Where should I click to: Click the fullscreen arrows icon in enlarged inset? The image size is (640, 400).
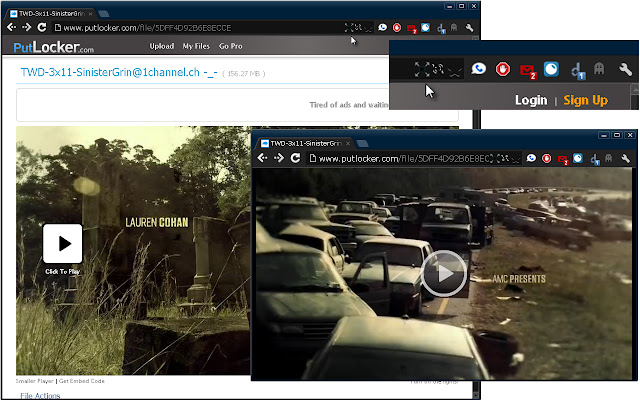click(422, 69)
